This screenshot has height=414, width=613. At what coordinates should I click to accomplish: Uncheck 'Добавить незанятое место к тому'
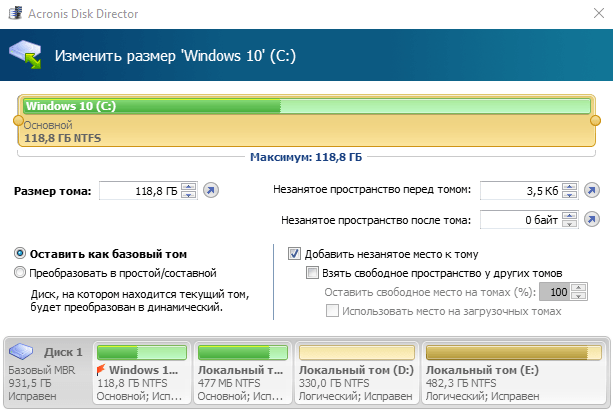click(294, 254)
